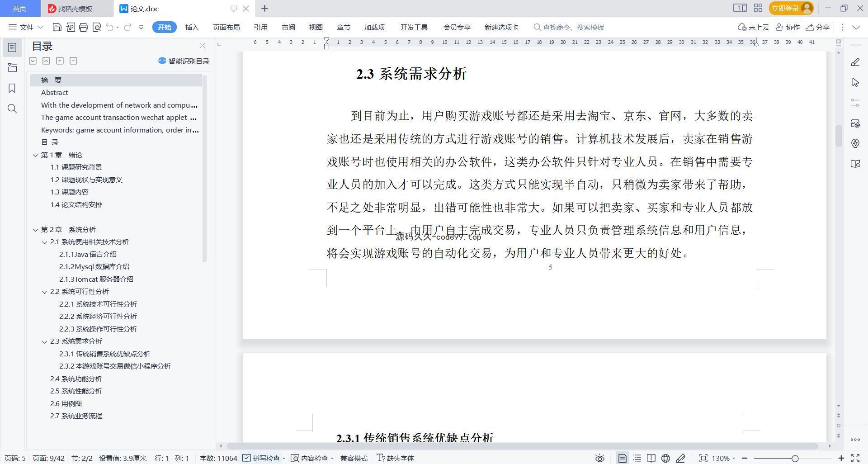Open the quick access toolbar customize dropdown
Viewport: 868px width, 464px height.
coord(141,27)
